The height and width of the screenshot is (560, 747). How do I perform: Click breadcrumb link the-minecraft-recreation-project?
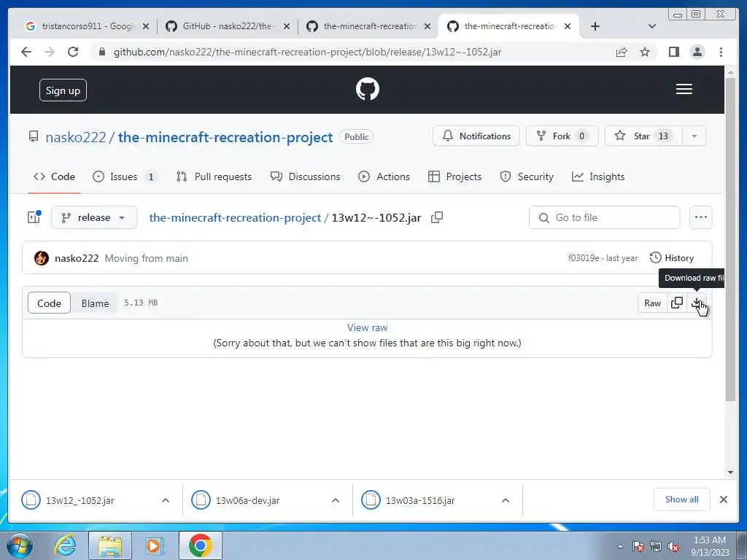click(x=235, y=217)
